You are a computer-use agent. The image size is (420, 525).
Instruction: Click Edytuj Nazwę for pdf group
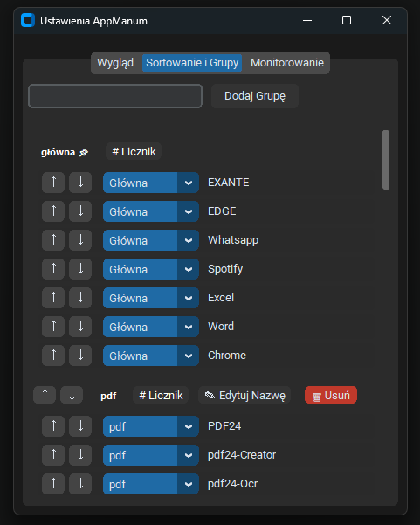pyautogui.click(x=244, y=395)
